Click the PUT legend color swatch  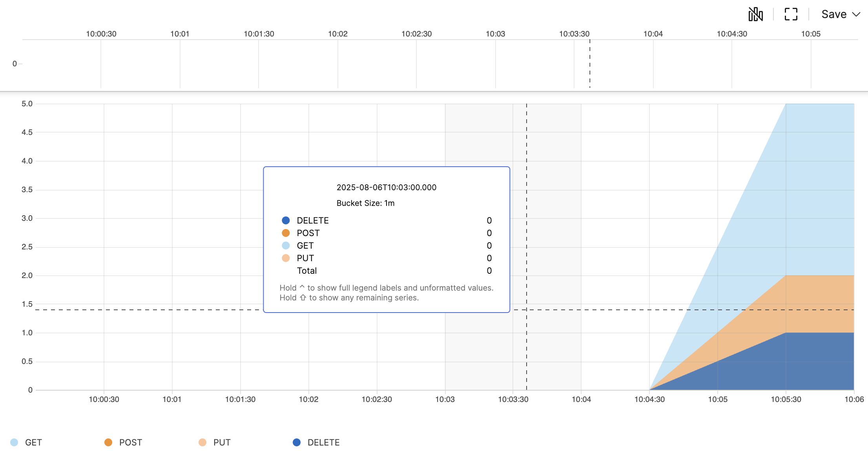pos(202,442)
